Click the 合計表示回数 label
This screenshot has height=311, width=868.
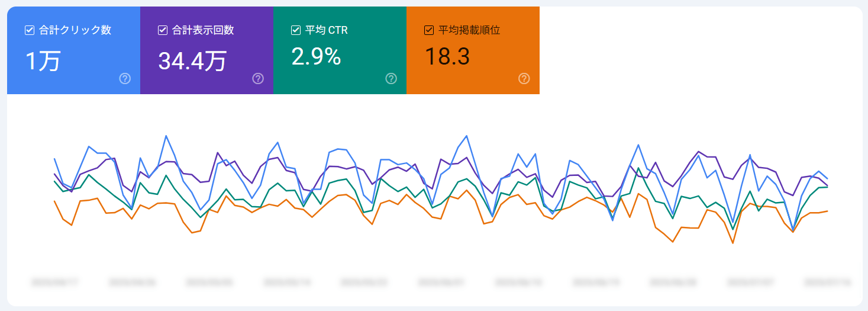click(x=203, y=30)
